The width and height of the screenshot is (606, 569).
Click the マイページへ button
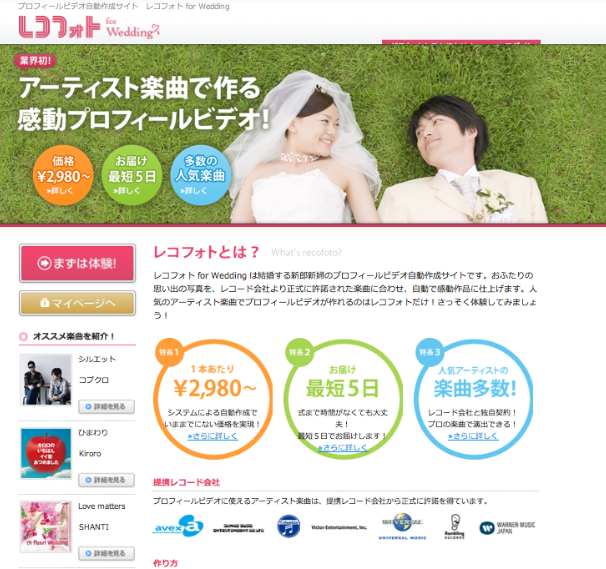pos(77,303)
